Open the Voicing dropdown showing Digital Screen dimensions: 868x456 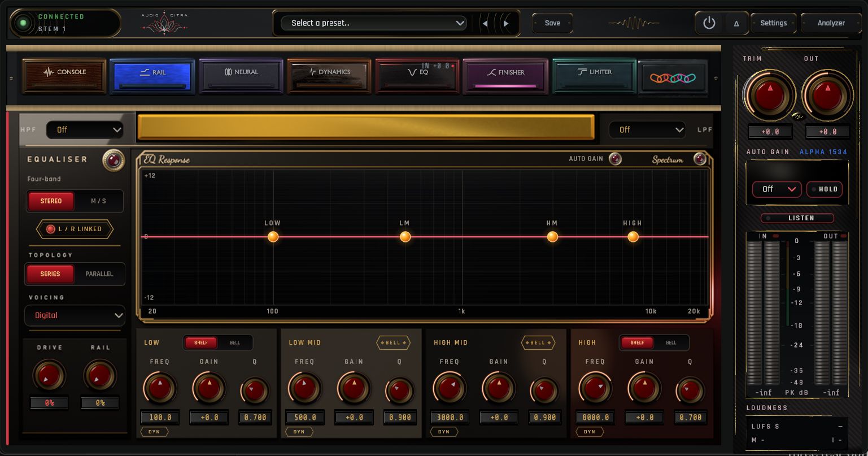click(75, 315)
